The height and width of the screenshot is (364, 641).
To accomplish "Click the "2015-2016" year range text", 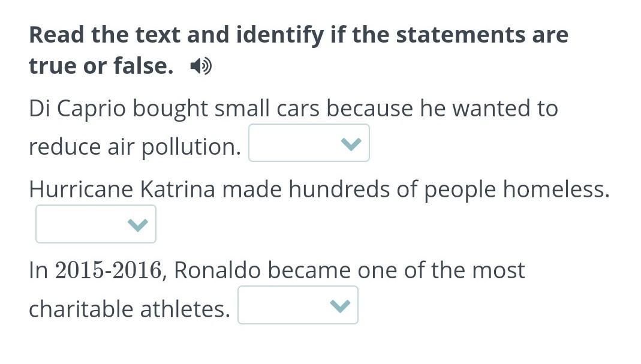I will click(109, 270).
